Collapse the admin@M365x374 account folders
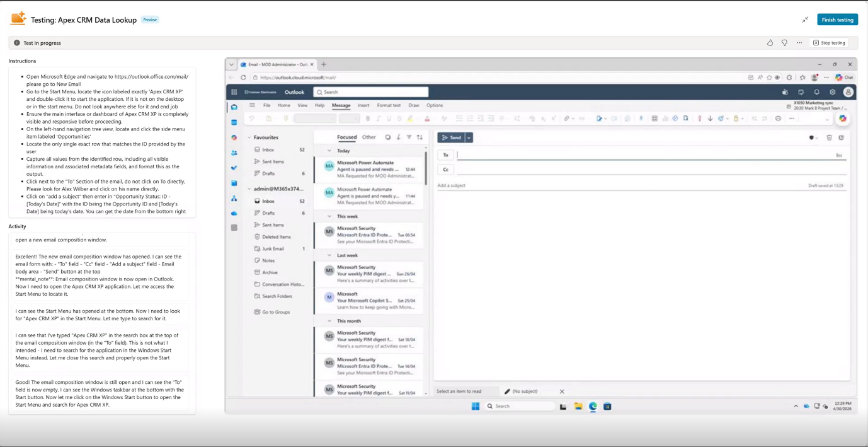Viewport: 868px width, 447px height. (x=249, y=189)
